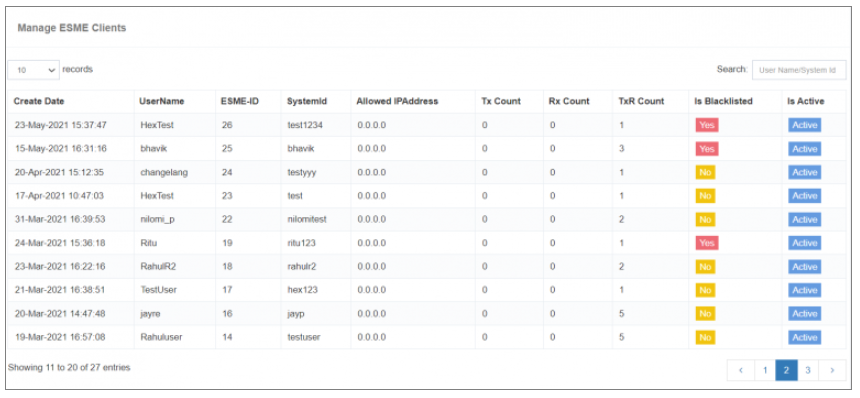Click the system id test1234

coord(305,125)
